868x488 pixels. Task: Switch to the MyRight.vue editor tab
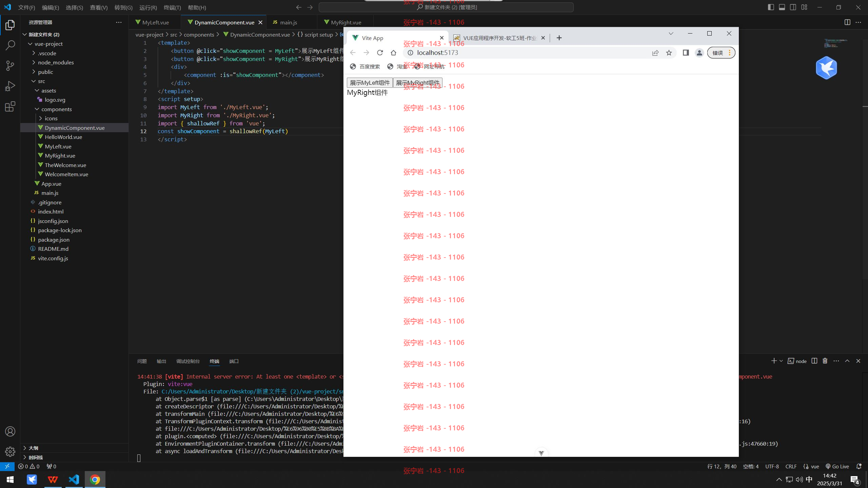point(346,22)
